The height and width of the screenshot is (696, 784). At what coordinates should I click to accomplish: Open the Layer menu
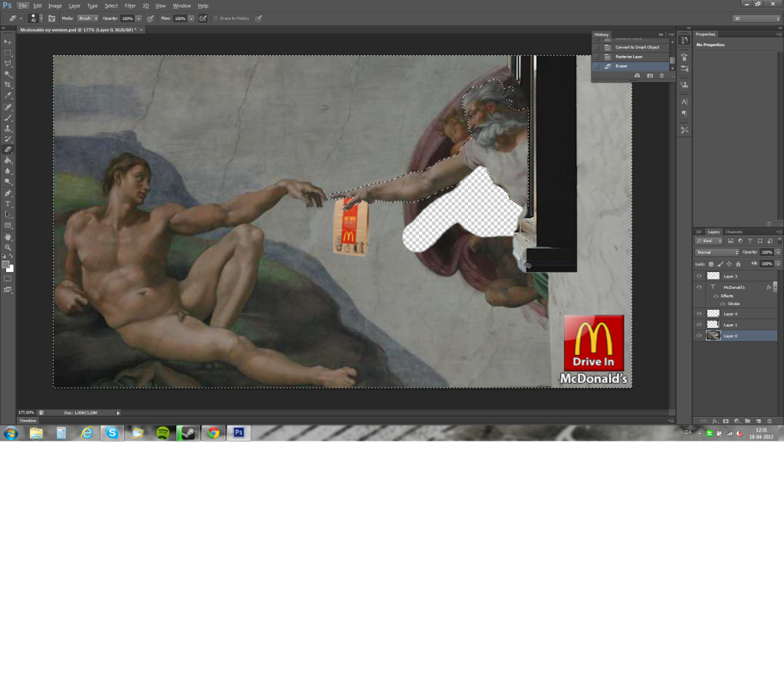[x=74, y=6]
